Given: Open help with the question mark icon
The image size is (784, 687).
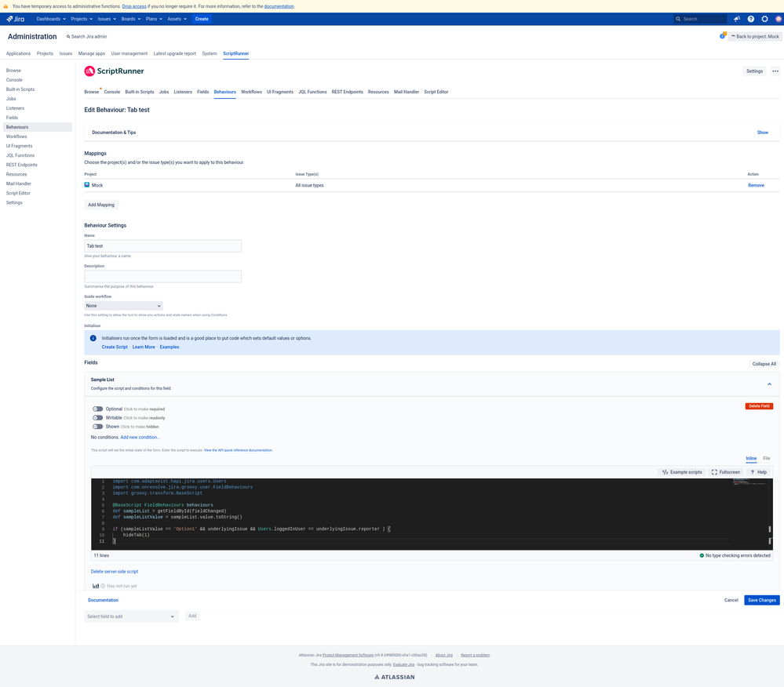Looking at the screenshot, I should pos(750,18).
